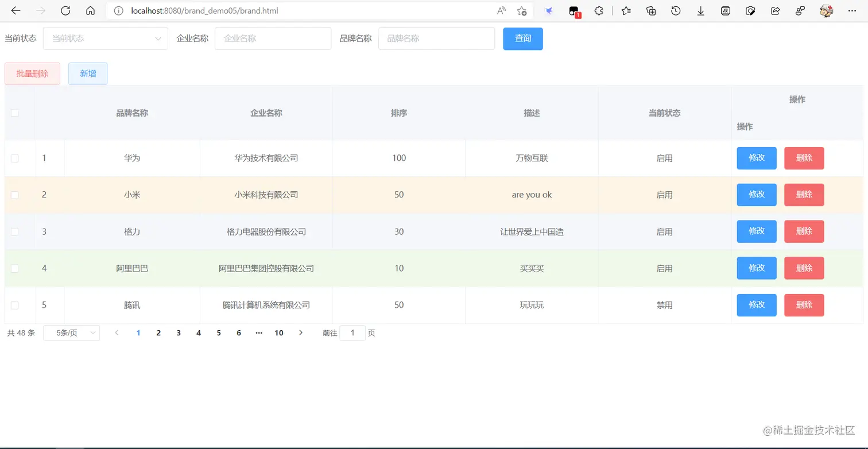Click the 新增 add button
This screenshot has width=868, height=449.
click(88, 73)
